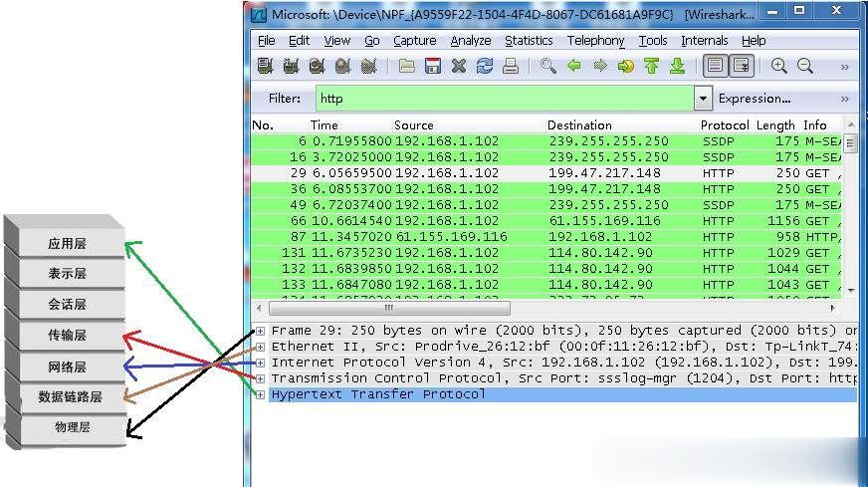Sort by the Length column header

point(775,125)
